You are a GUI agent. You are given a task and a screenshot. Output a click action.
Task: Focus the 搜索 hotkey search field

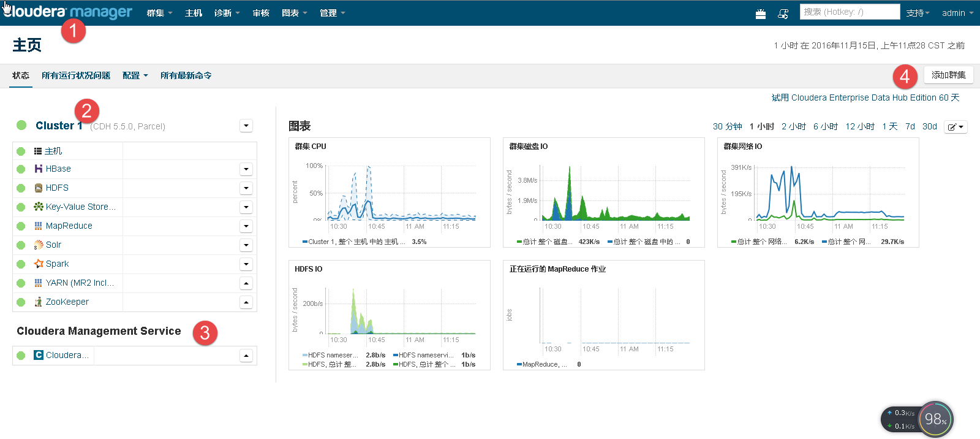coord(850,12)
